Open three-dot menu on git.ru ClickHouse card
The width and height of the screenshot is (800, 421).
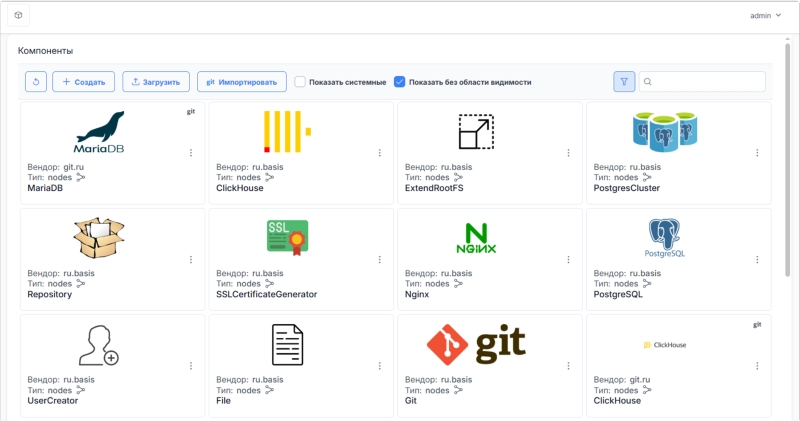pos(757,366)
